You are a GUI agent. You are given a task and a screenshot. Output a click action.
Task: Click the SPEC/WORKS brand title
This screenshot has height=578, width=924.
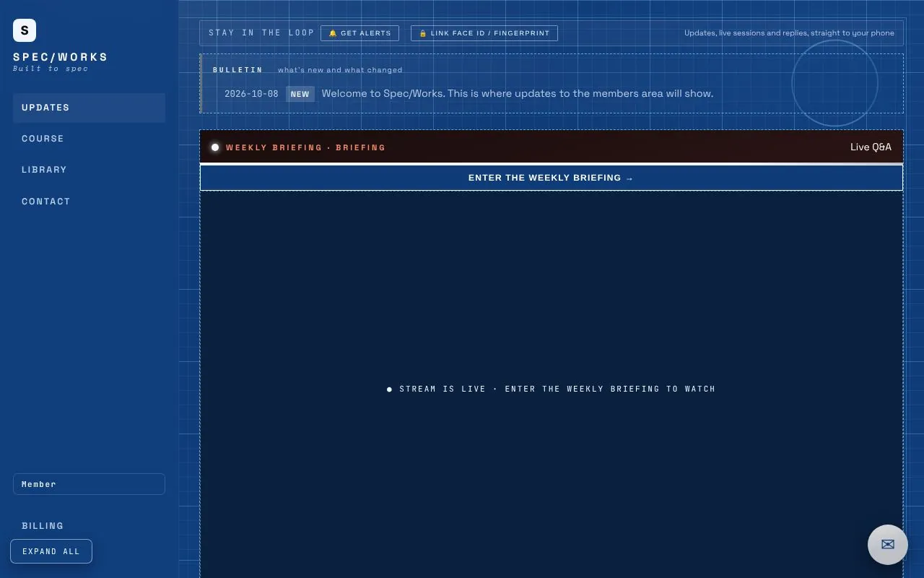pyautogui.click(x=61, y=57)
